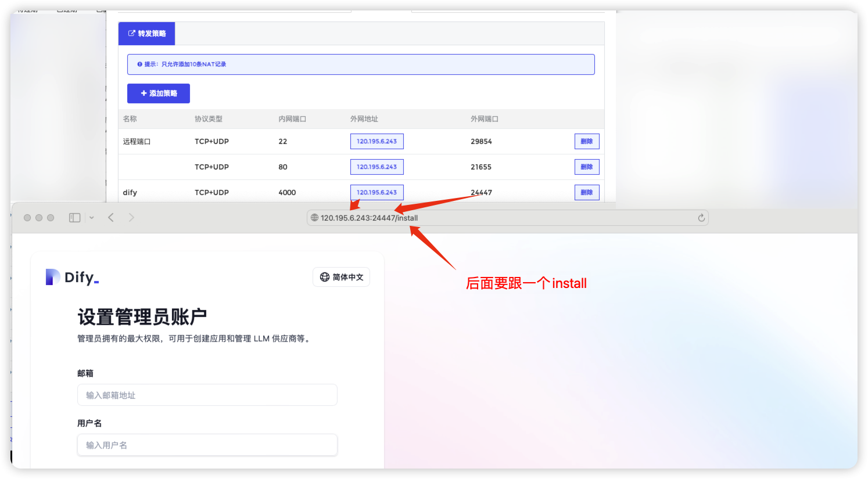The image size is (868, 479).
Task: Click the 120.195.6.243 address in the port 80 row
Action: click(x=376, y=167)
